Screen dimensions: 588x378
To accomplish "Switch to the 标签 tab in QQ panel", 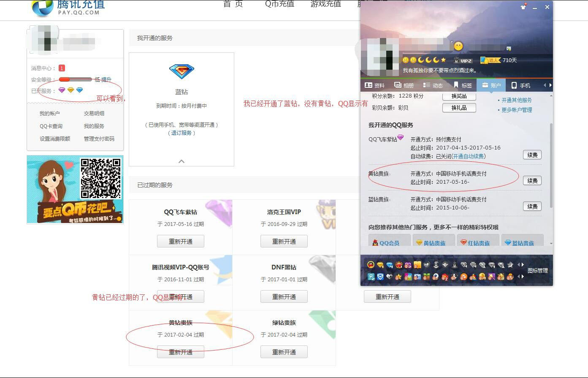I will point(462,85).
